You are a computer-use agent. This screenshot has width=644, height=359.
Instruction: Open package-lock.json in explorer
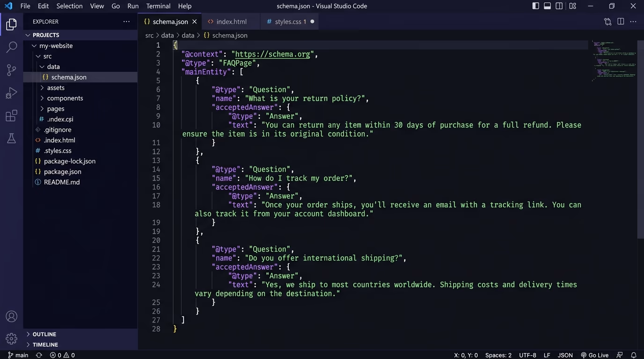[80, 161]
